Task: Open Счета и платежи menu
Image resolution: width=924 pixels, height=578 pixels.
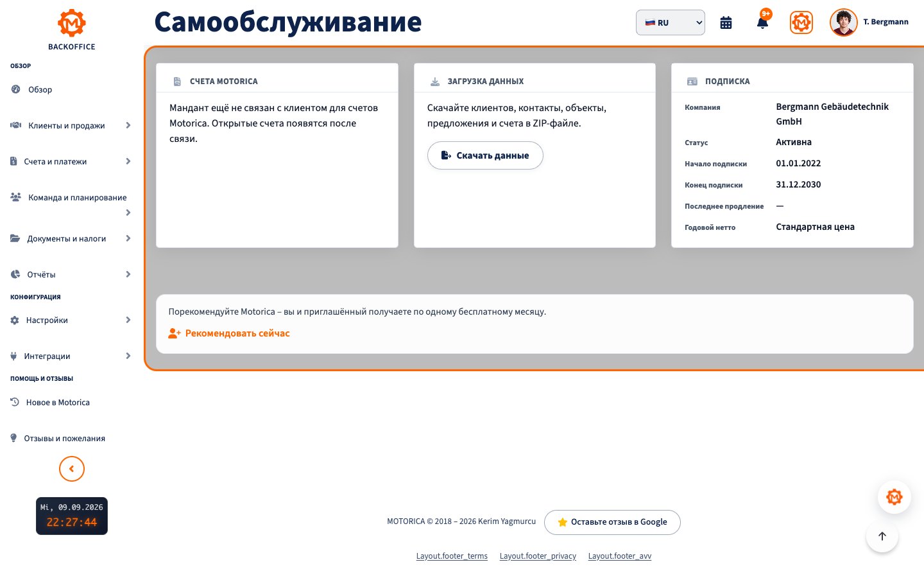Action: tap(55, 162)
